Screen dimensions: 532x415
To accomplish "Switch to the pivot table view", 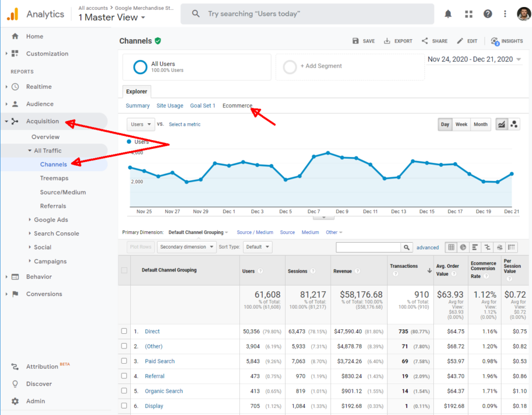I will (512, 247).
